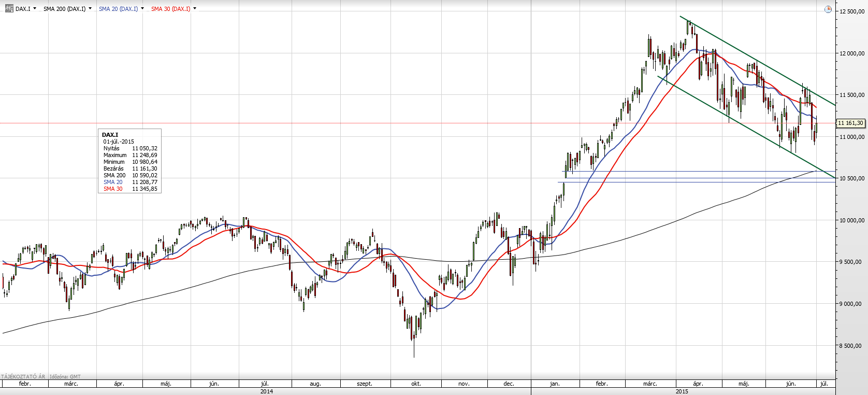Click the clock icon near the price axis

[828, 9]
